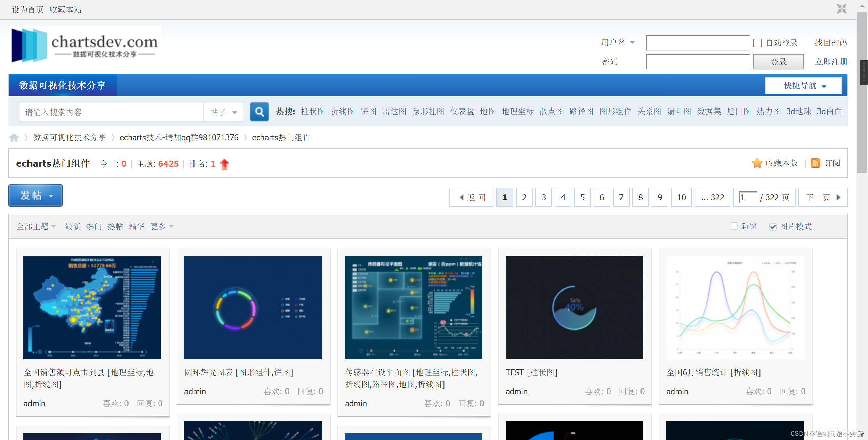The height and width of the screenshot is (440, 868).
Task: Expand the 帖子 search type dropdown
Action: tap(224, 112)
